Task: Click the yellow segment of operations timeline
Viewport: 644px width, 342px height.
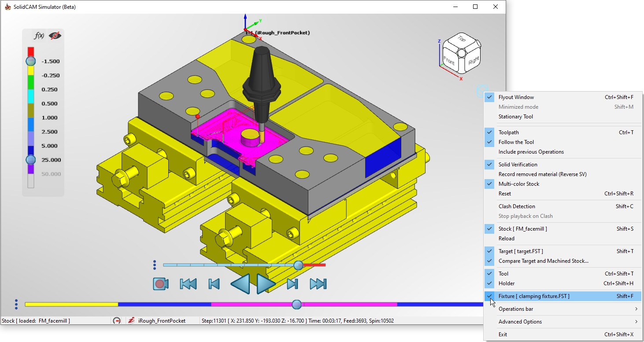Action: coord(71,304)
